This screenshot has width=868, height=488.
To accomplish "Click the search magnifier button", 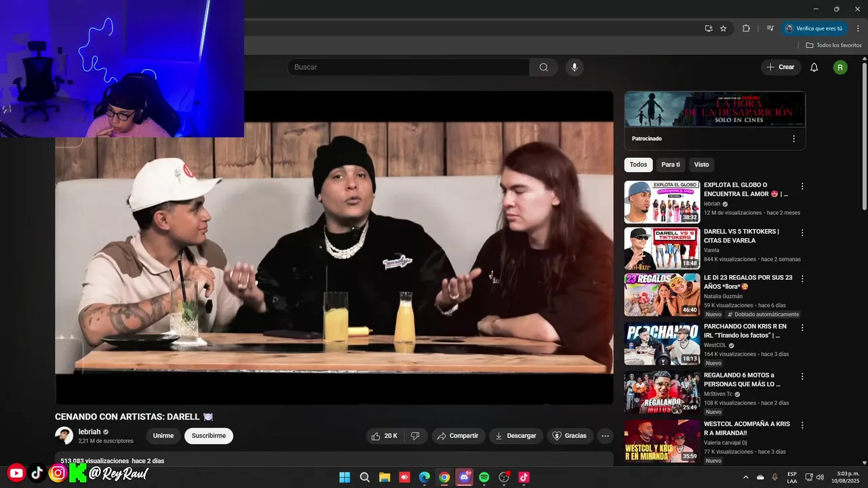I will pyautogui.click(x=544, y=67).
